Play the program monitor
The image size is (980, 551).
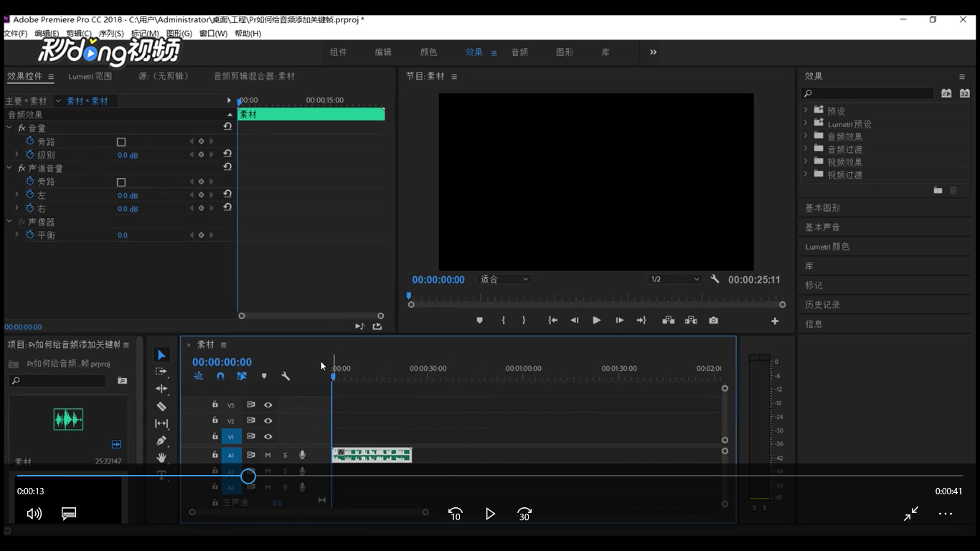point(596,321)
